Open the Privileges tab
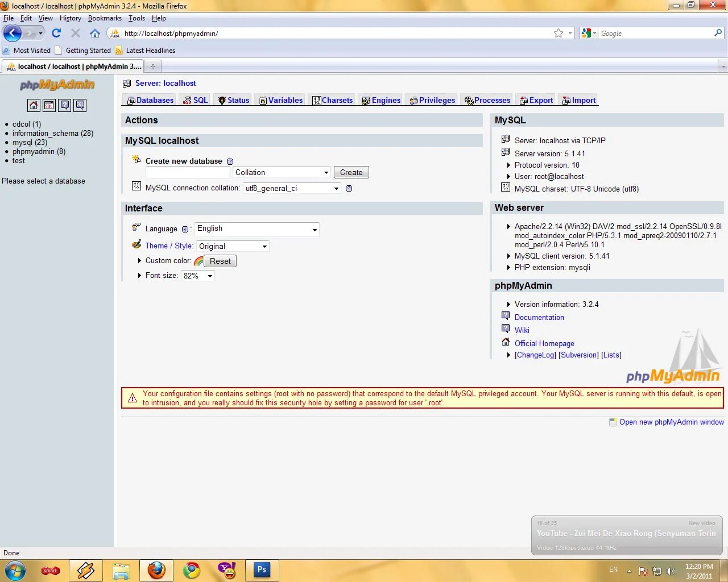The image size is (728, 582). (432, 101)
